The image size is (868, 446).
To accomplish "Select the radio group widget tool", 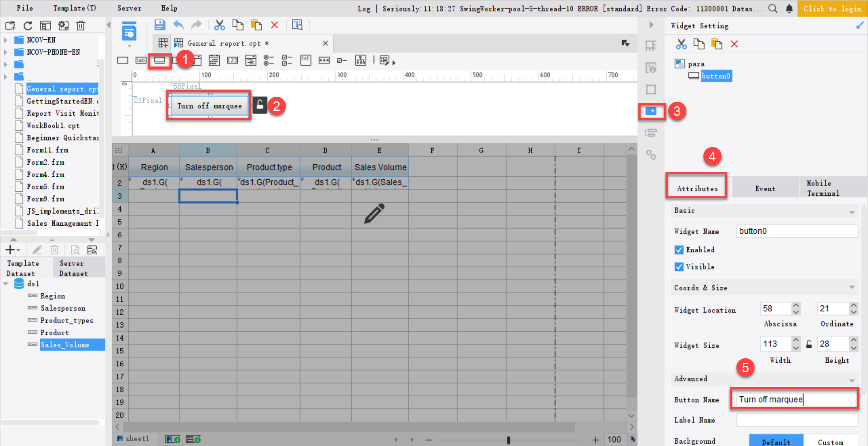I will click(269, 60).
